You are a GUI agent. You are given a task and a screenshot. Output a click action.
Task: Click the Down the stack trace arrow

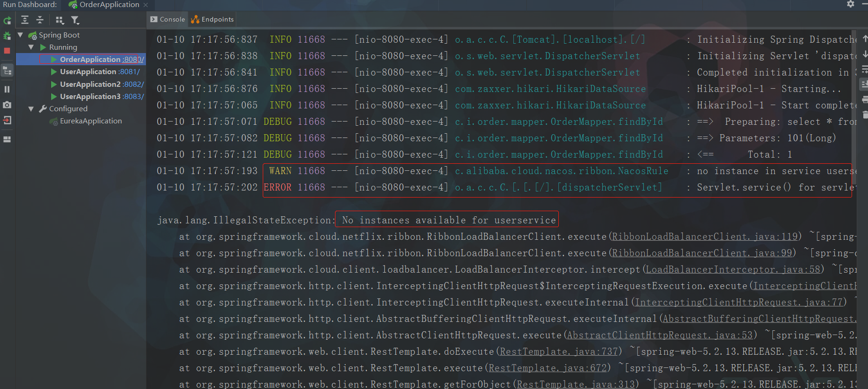point(864,54)
